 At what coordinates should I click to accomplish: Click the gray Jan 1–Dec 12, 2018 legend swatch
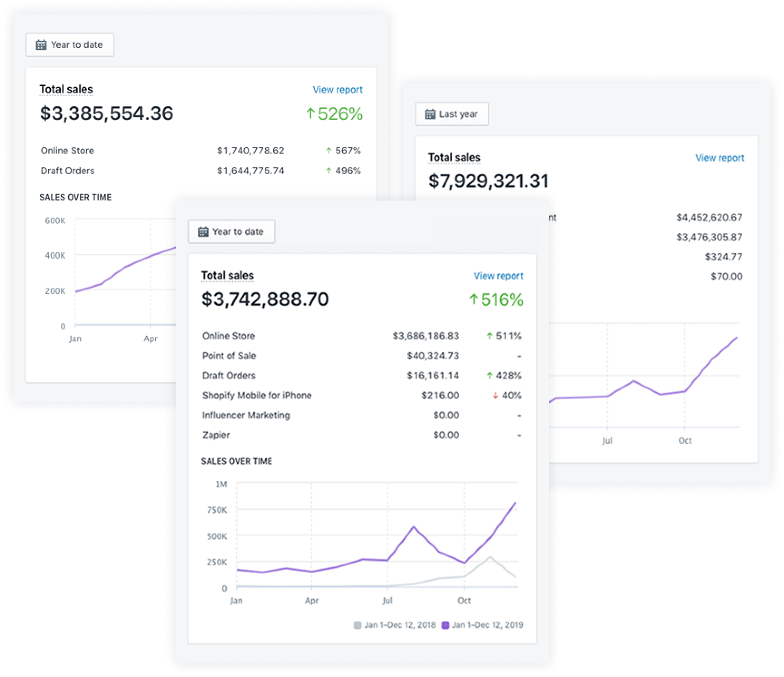[x=358, y=625]
